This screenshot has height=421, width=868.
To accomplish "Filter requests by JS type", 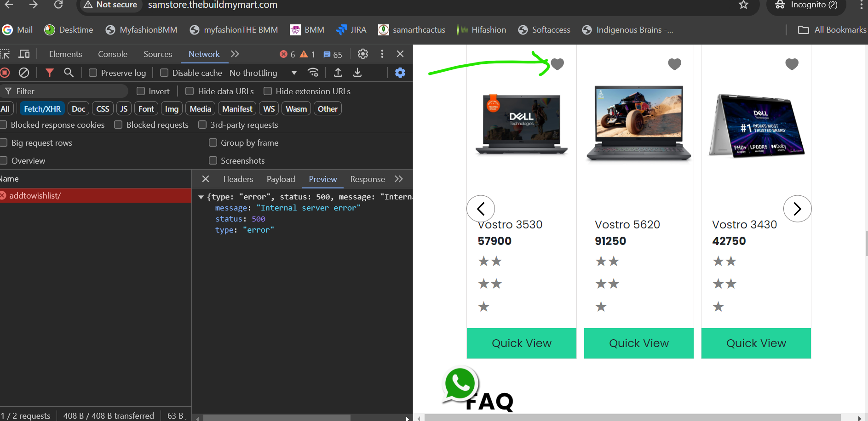I will coord(124,109).
